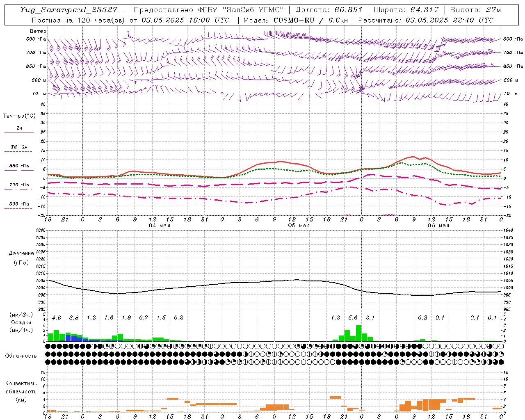Select the calculation timestamp 03.05.2025 22:40 UTC
Image resolution: width=525 pixels, height=420 pixels.
tap(450, 20)
